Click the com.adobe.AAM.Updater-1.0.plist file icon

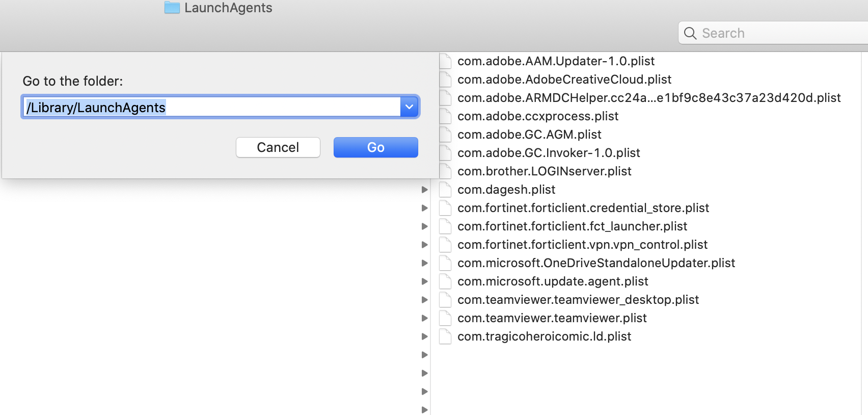(x=445, y=61)
